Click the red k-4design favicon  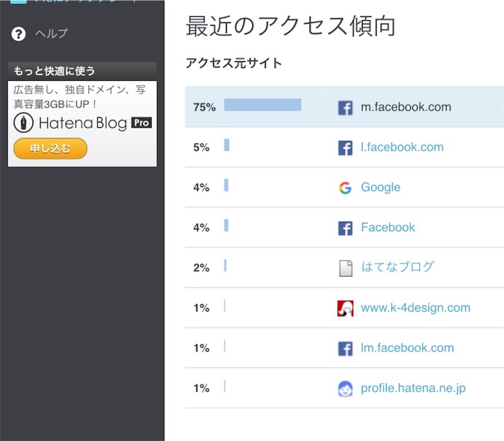345,308
